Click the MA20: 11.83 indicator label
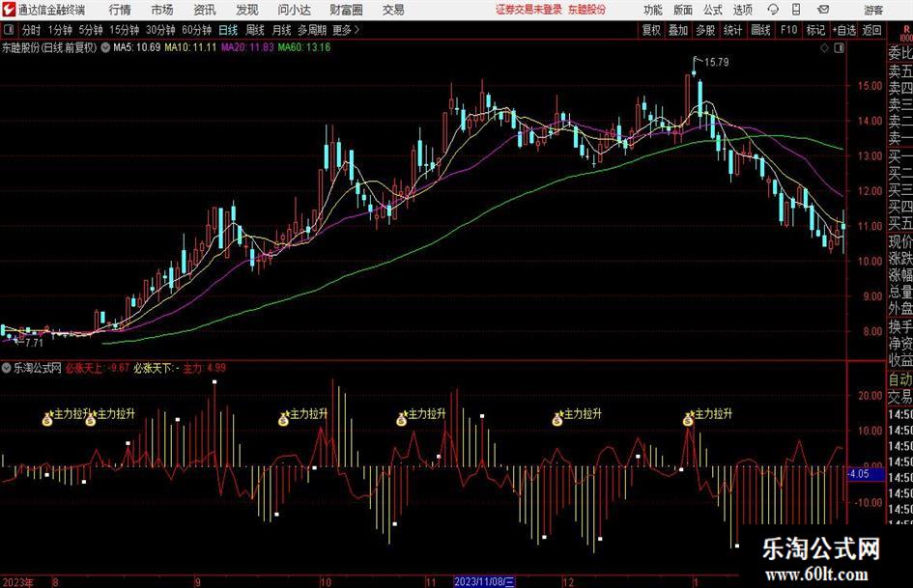The height and width of the screenshot is (588, 913). pos(247,47)
